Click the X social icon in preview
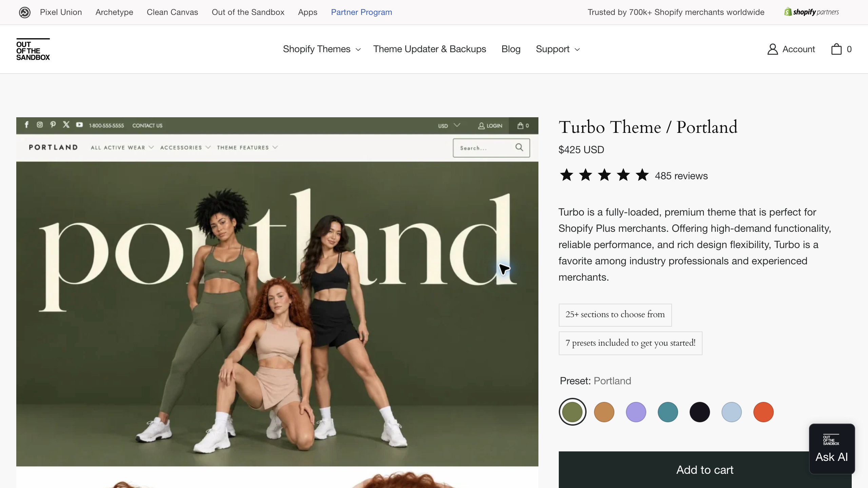 point(66,125)
